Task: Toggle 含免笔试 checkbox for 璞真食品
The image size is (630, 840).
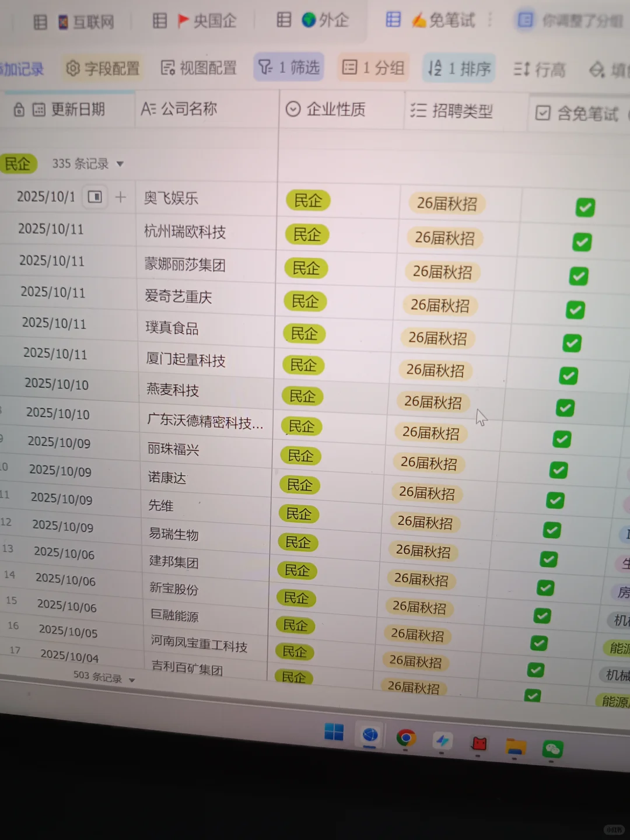Action: 572,343
